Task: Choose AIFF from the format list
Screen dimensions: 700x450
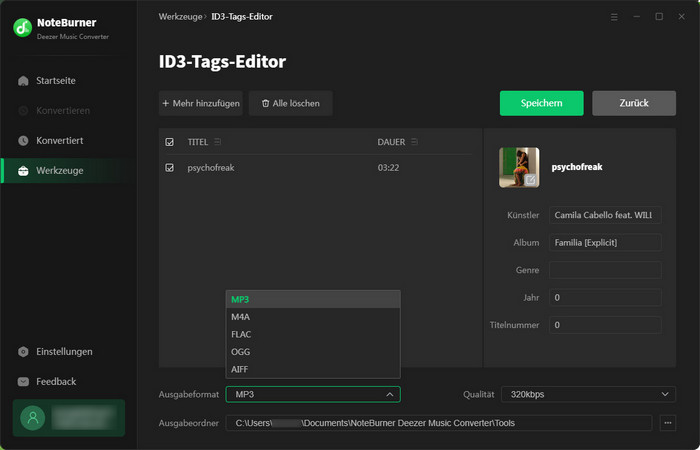Action: click(313, 369)
